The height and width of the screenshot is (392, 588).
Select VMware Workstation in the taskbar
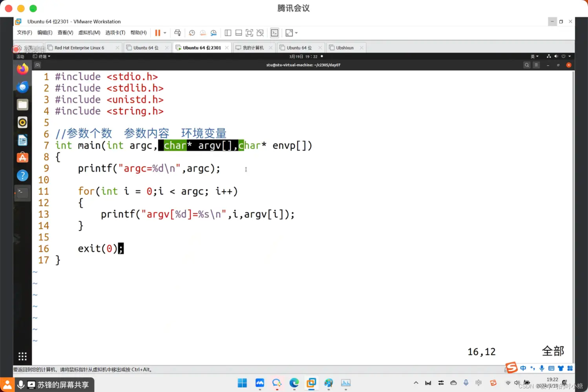[311, 383]
